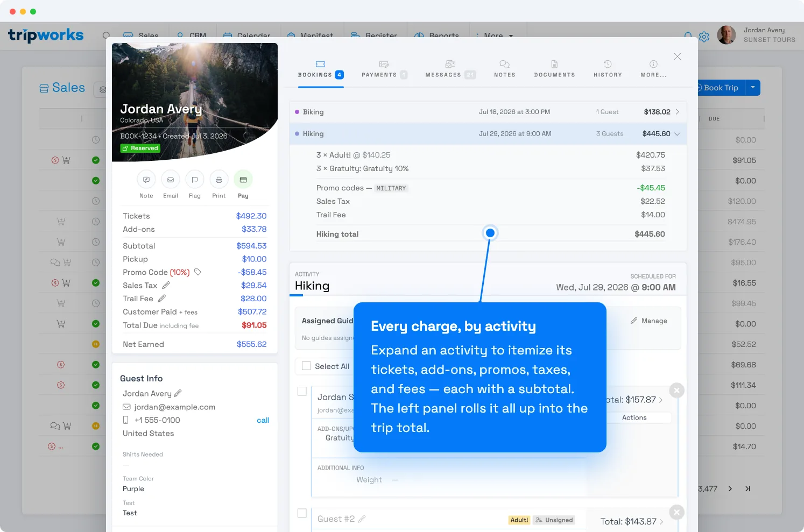Screen dimensions: 804x532
Task: Open notifications bell icon in header
Action: pos(688,36)
